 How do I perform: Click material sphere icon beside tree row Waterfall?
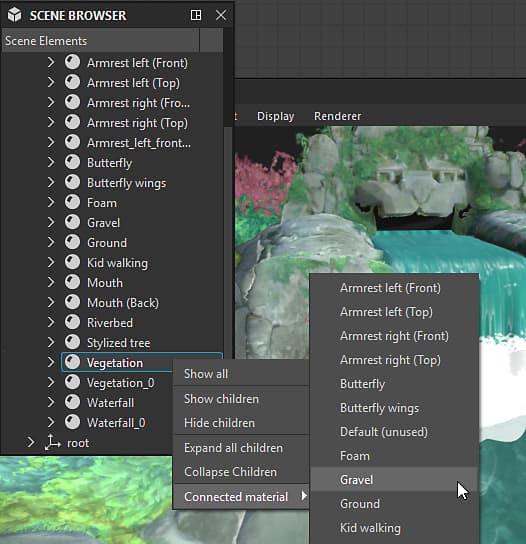pyautogui.click(x=72, y=402)
